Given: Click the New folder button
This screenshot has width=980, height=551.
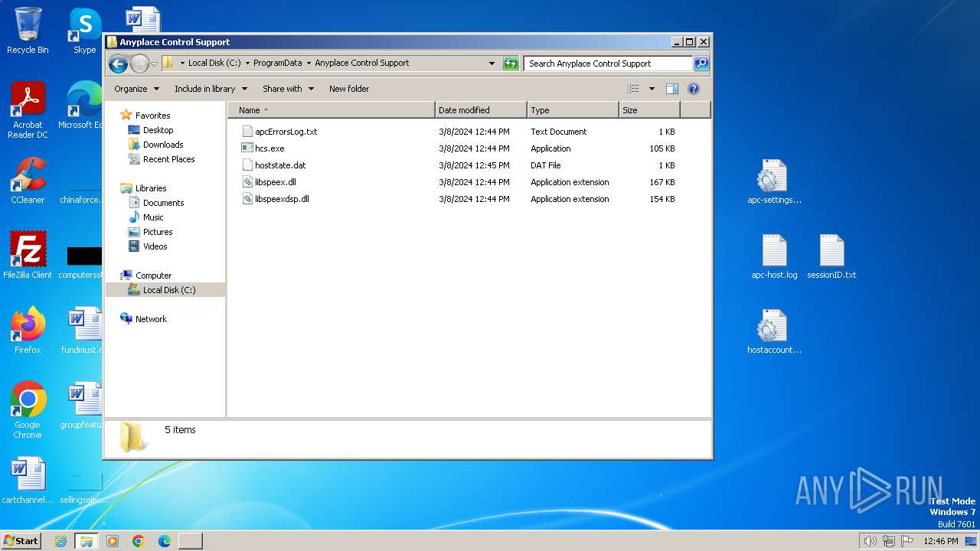Looking at the screenshot, I should 349,89.
